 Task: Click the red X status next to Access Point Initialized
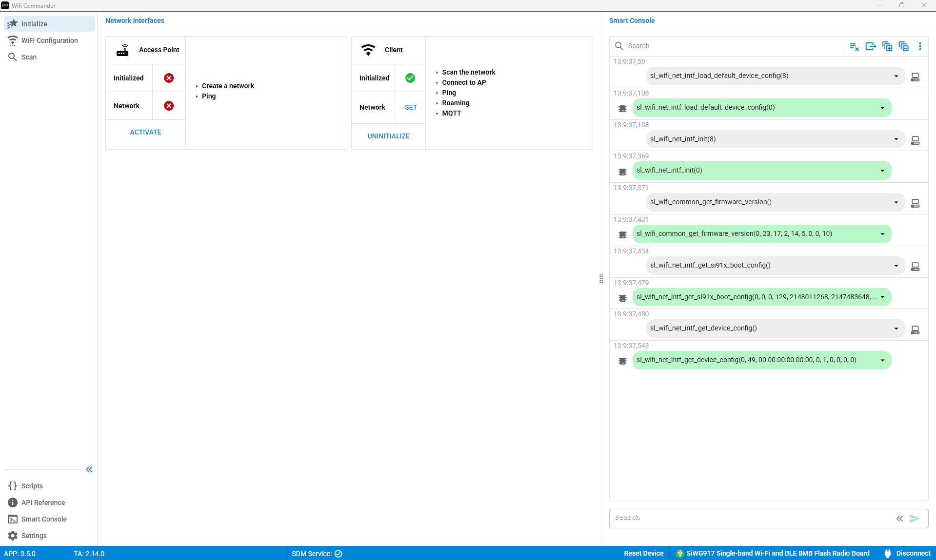click(x=169, y=78)
